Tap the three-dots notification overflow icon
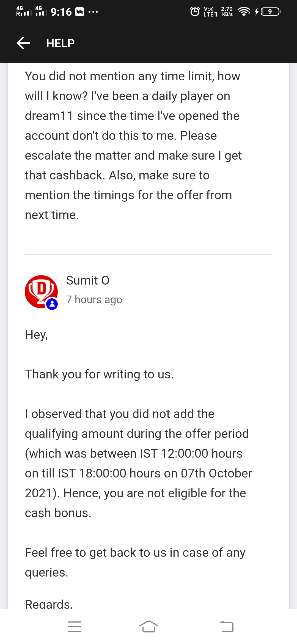 point(93,12)
